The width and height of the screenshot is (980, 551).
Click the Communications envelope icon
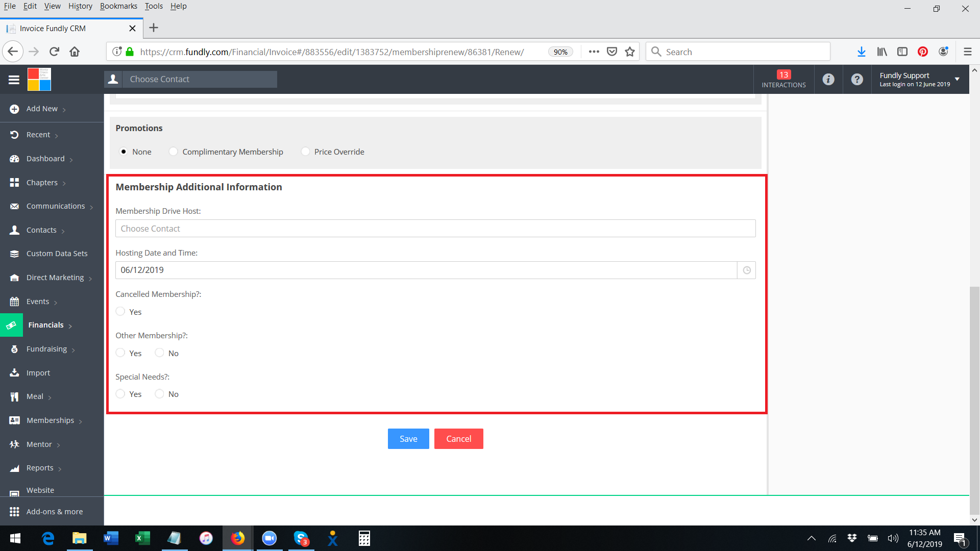[14, 206]
